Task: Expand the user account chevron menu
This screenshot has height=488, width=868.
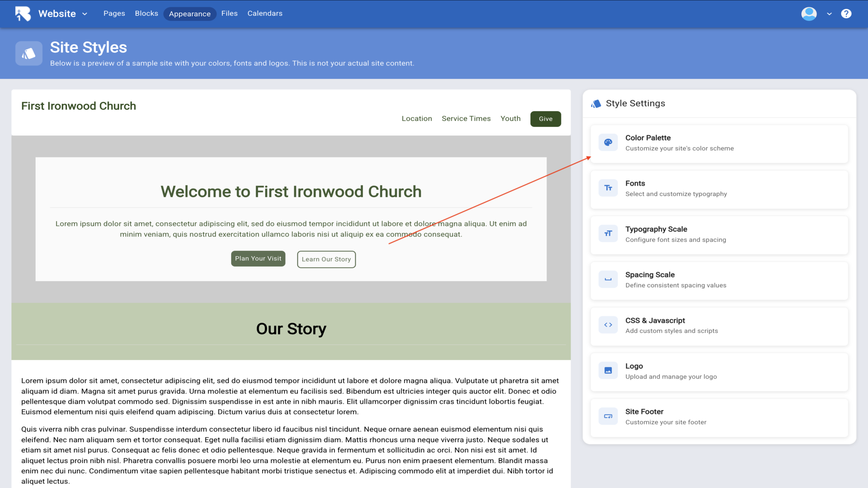Action: click(x=829, y=14)
